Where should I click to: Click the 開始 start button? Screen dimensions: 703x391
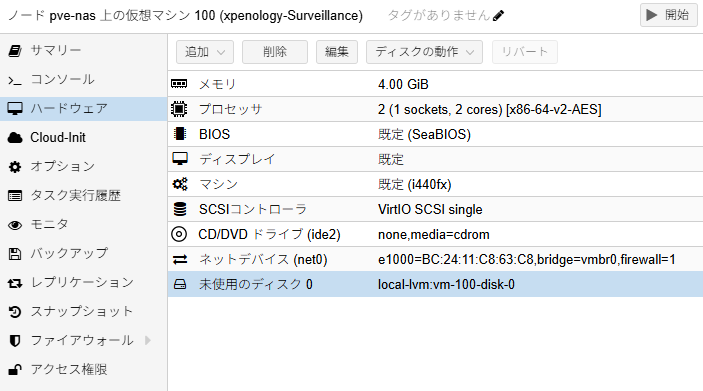click(668, 15)
